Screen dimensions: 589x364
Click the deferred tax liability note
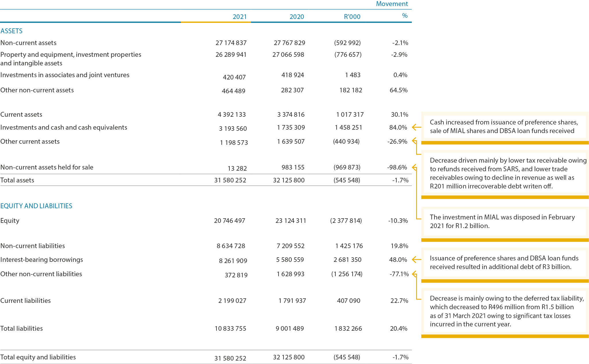pos(505,311)
